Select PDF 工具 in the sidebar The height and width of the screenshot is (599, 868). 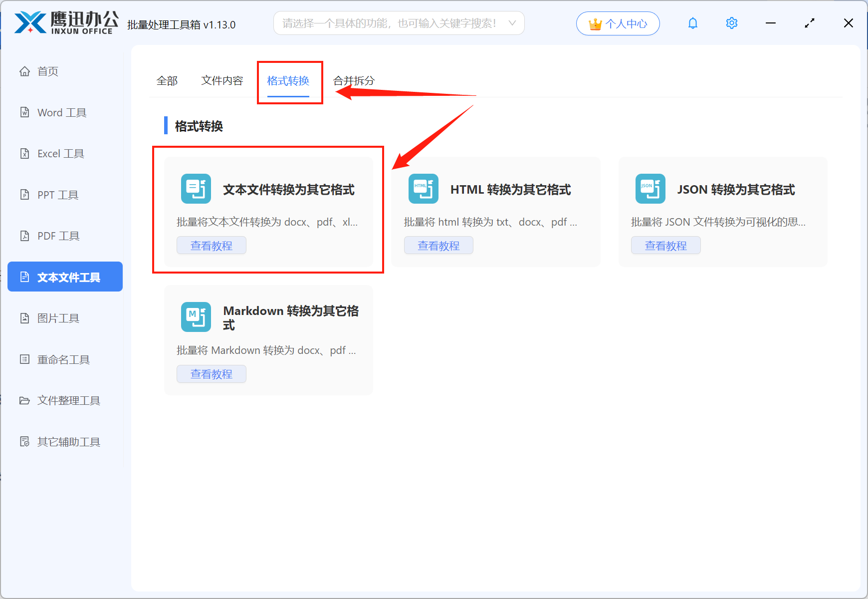click(58, 236)
